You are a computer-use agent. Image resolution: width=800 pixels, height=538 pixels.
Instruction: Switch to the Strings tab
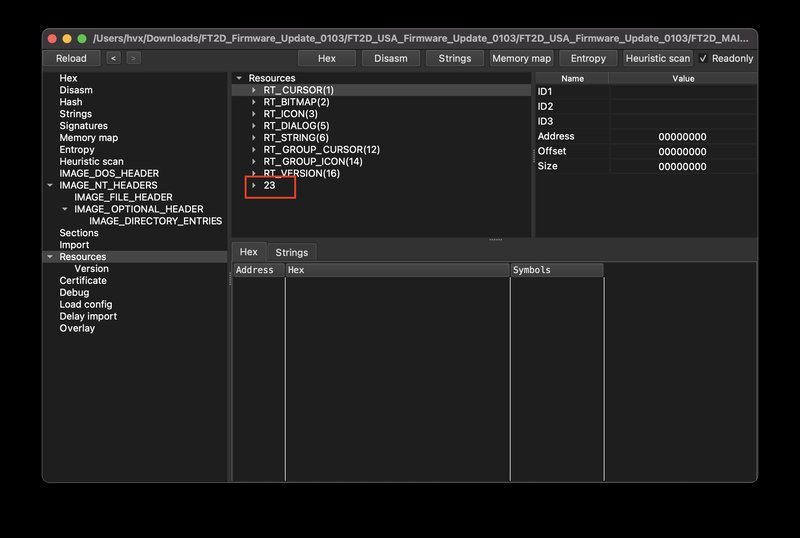[291, 252]
